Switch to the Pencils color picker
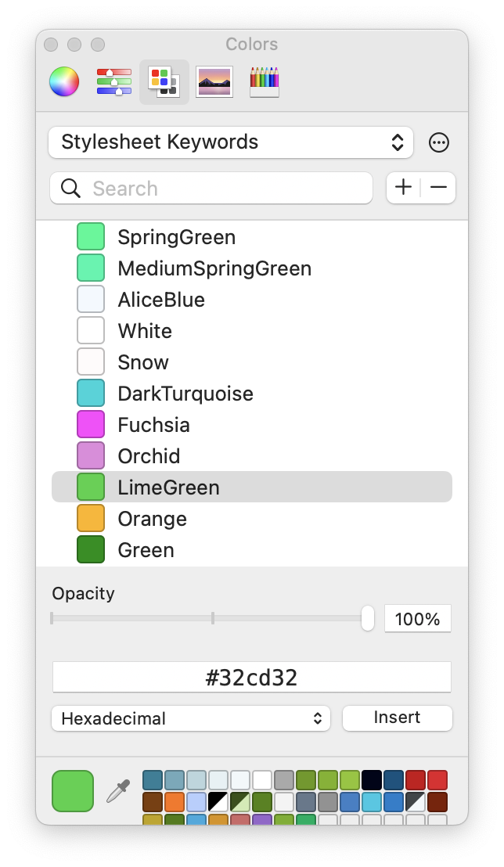Screen dimensions: 504x867 coord(265,81)
